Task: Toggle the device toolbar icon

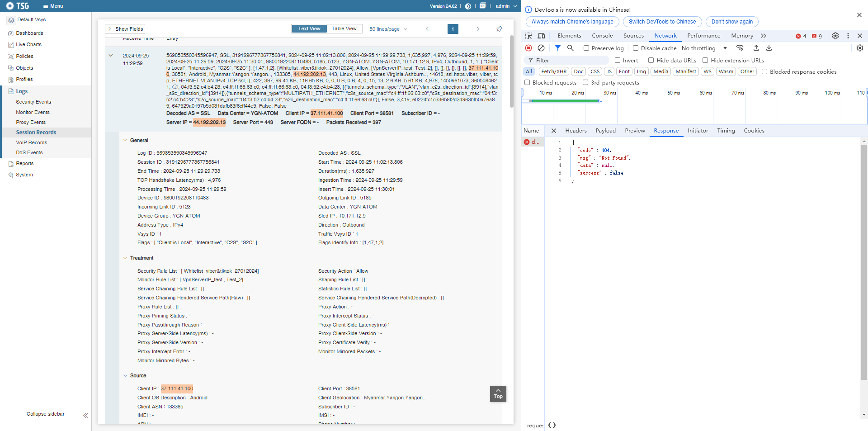Action: point(541,36)
